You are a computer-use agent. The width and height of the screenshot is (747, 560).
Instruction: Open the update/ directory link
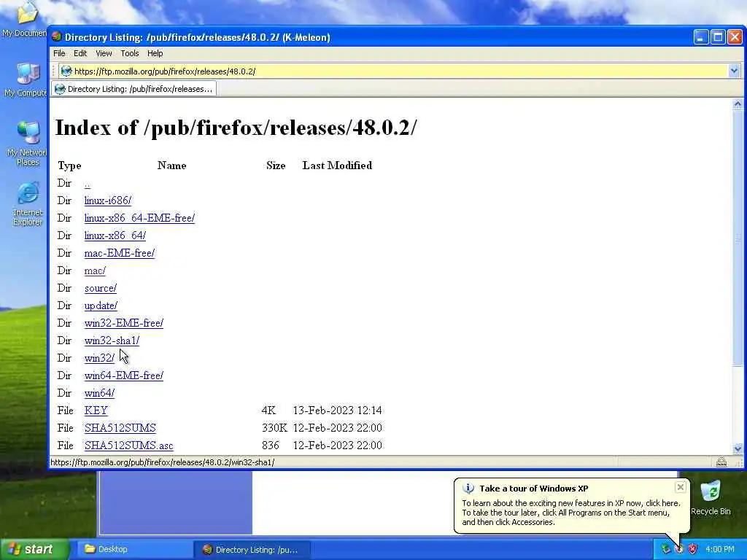tap(101, 306)
